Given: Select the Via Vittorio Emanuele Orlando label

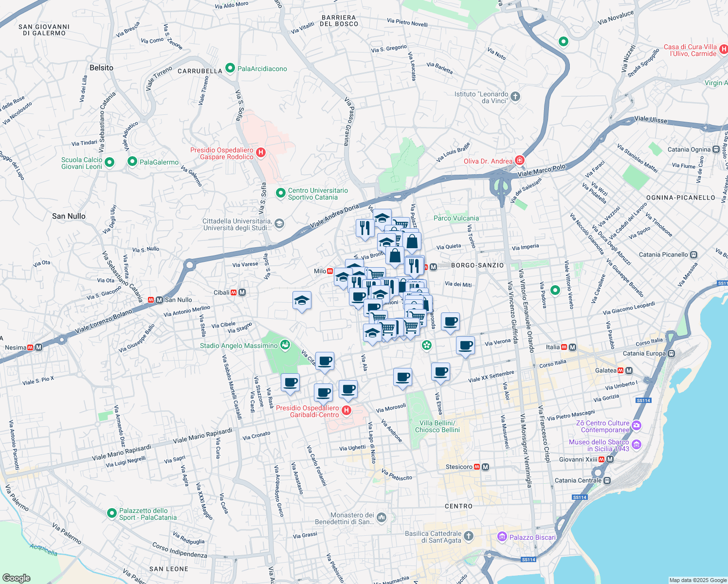Looking at the screenshot, I should click(x=526, y=310).
